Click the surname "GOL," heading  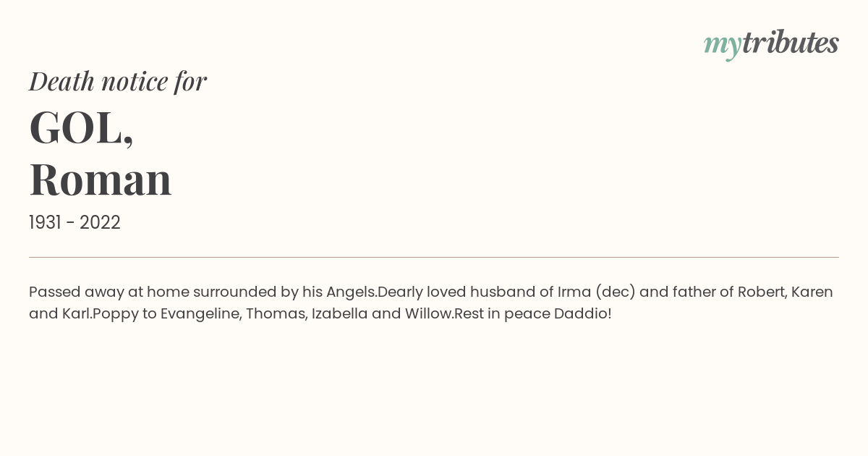coord(81,127)
